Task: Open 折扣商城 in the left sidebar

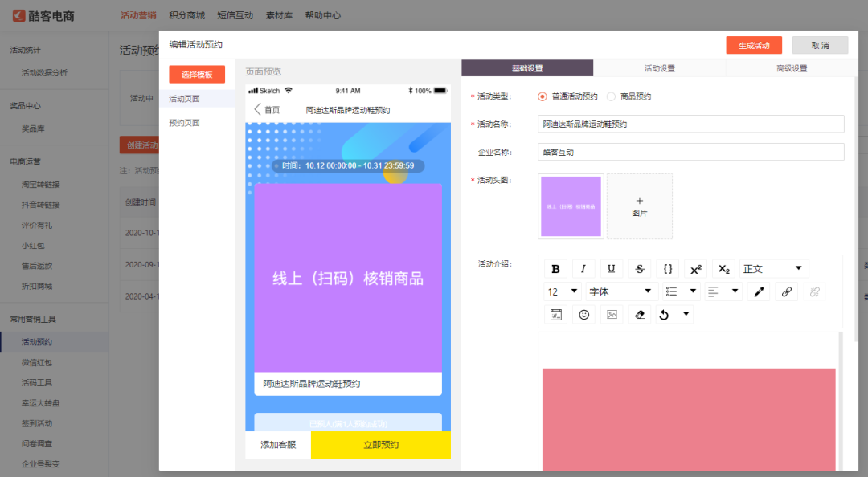Action: click(x=36, y=286)
